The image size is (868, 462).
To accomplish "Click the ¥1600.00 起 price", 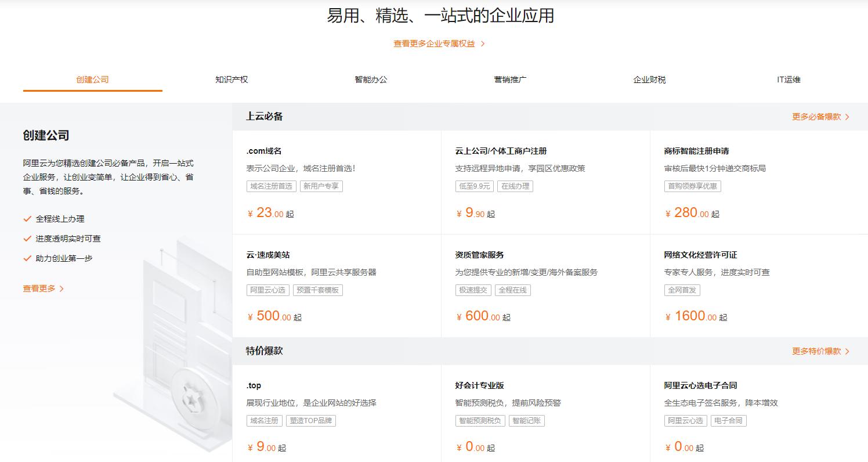I will (696, 316).
